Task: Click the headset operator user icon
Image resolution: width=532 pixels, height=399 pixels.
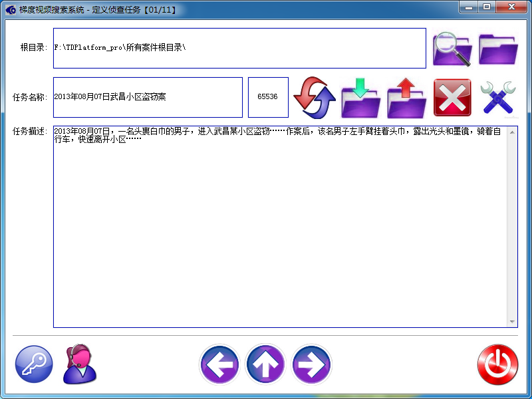Action: (79, 364)
